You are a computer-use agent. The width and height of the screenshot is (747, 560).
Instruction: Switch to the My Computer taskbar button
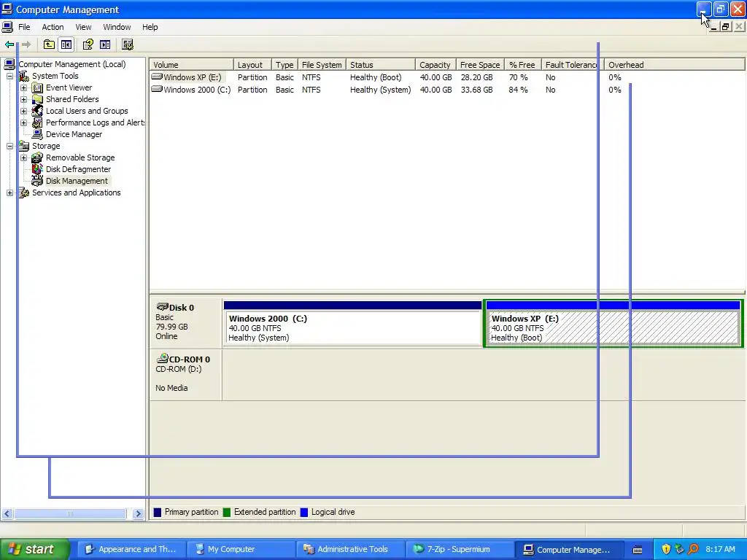pyautogui.click(x=240, y=550)
